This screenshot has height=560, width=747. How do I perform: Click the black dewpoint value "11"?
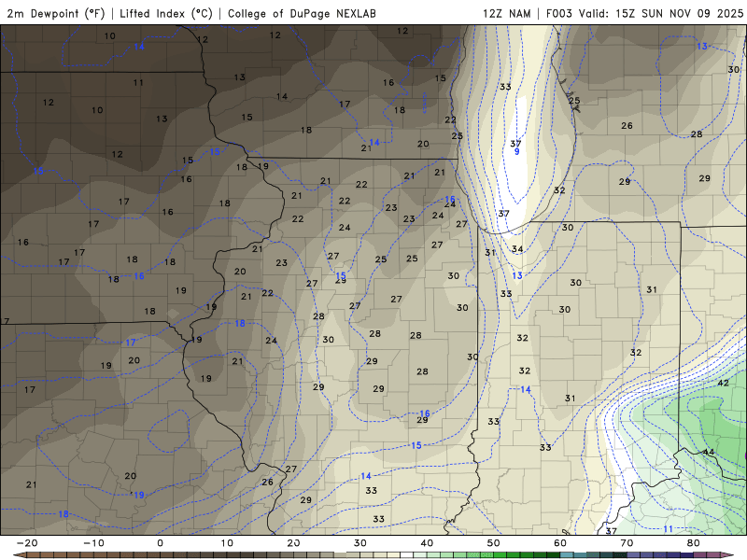pos(138,83)
